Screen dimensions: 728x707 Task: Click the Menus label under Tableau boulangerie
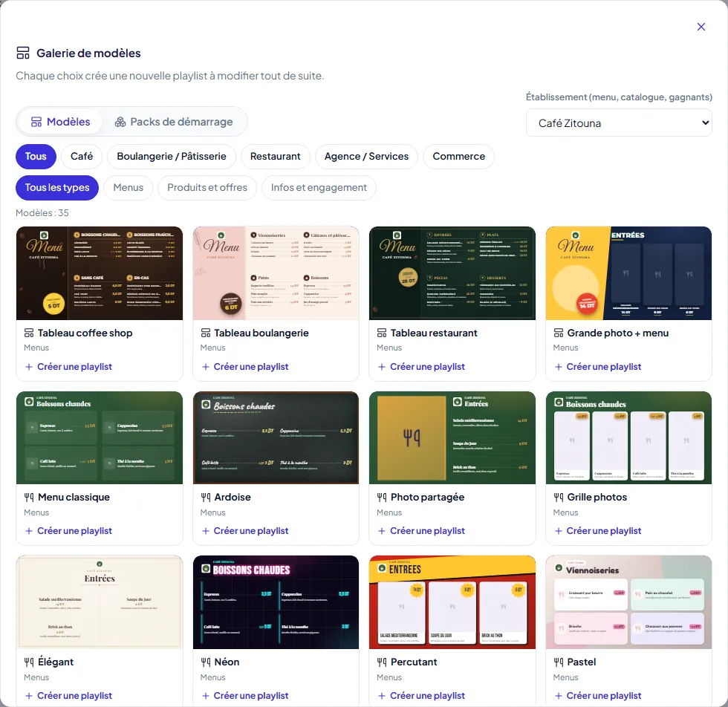click(212, 348)
